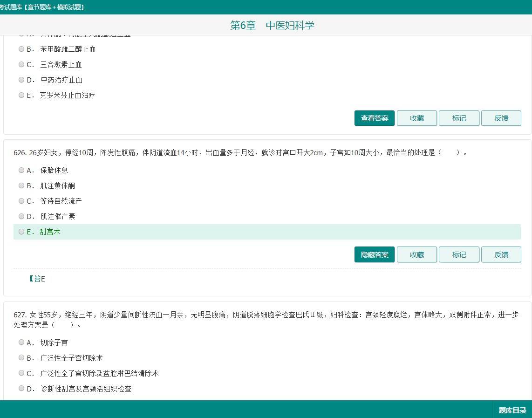Click 收藏 button above question 626
Viewport: 532px width, 418px height.
tap(417, 118)
